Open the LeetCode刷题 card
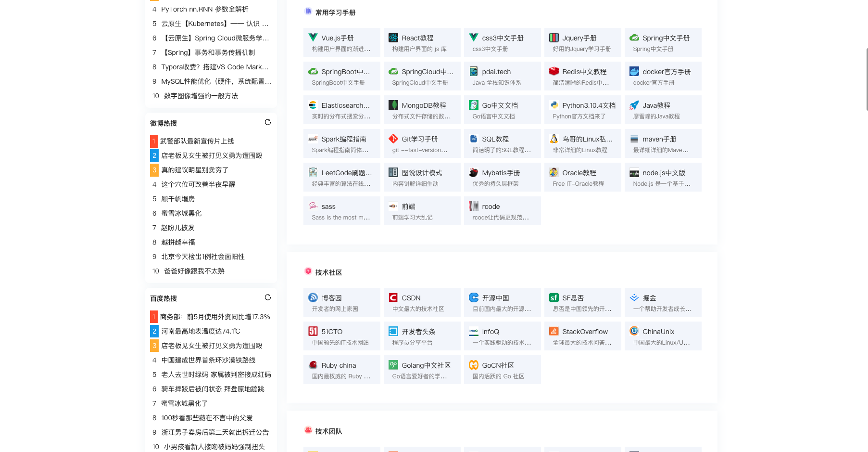 (x=341, y=177)
